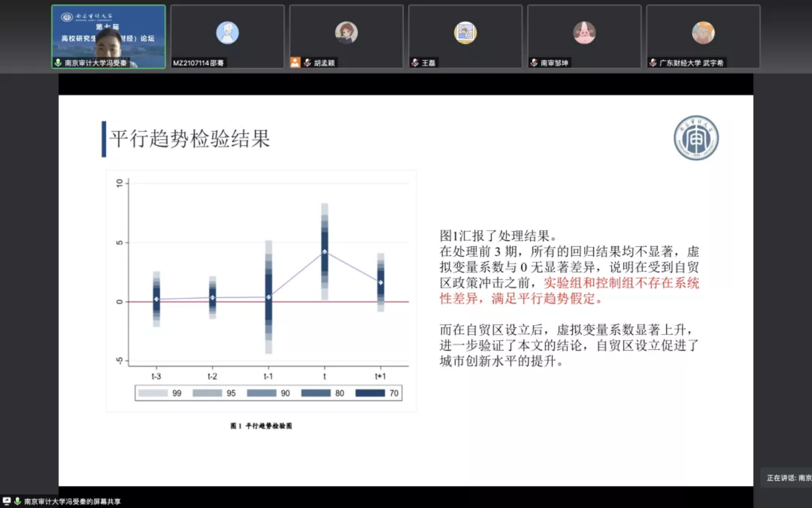Image resolution: width=812 pixels, height=508 pixels.
Task: Click the university seal logo on the slide
Action: [x=696, y=138]
